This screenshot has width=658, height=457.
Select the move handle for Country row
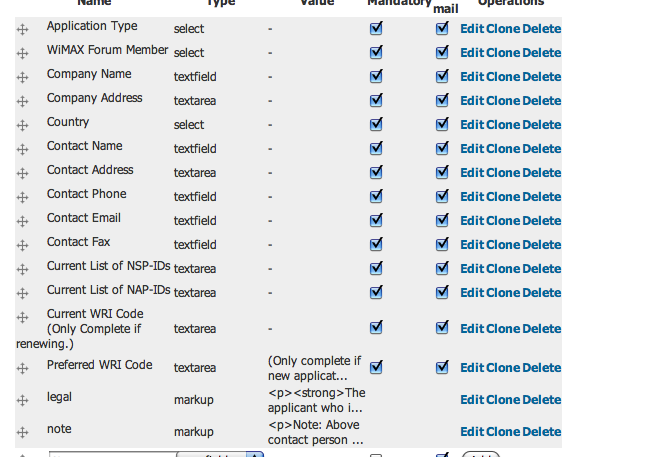coord(23,125)
